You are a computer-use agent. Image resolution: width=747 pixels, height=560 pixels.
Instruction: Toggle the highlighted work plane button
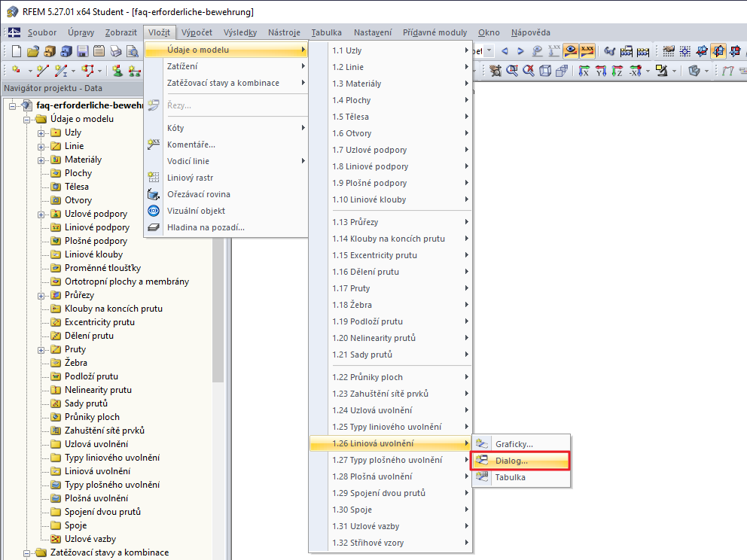coord(719,50)
